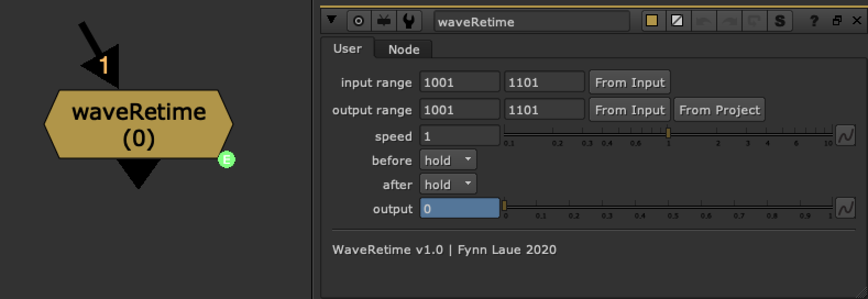Screen dimensions: 868x299
Task: Click the speed slider handle
Action: (x=668, y=133)
